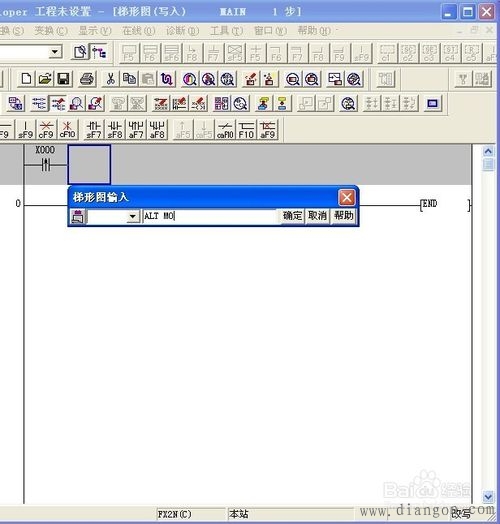Open the 工具(T) menu
The height and width of the screenshot is (524, 500).
(x=226, y=31)
